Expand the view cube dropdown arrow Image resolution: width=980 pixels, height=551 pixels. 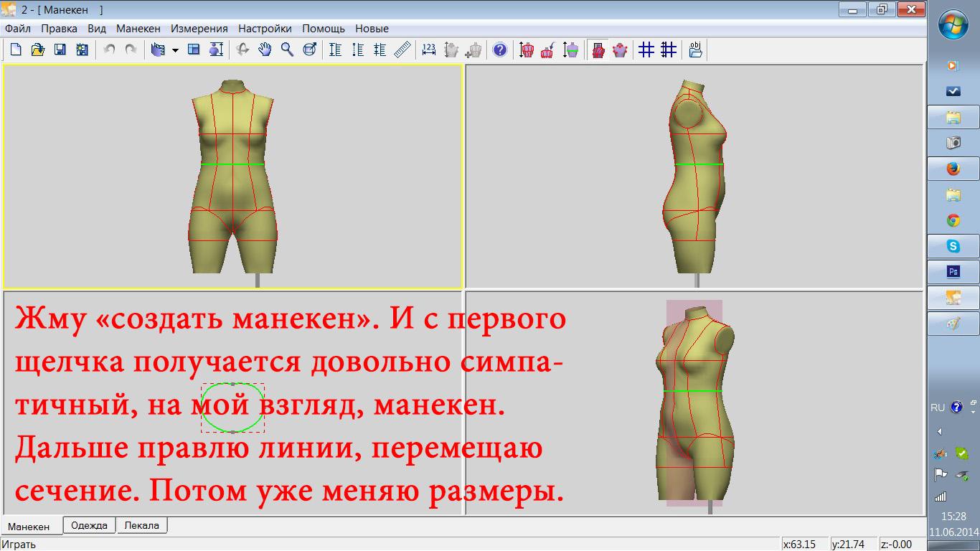tap(175, 50)
